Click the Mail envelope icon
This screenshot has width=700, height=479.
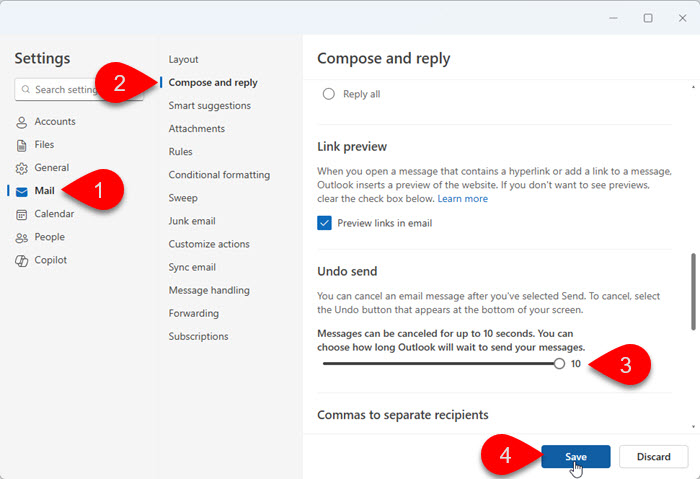click(x=22, y=191)
